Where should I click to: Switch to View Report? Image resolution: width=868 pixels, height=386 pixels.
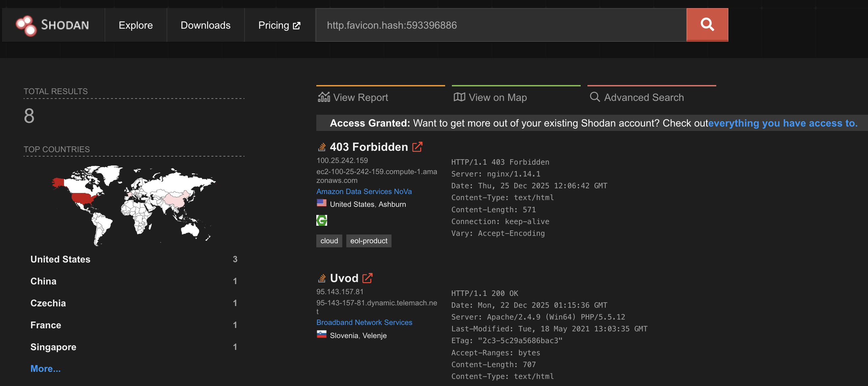pos(360,98)
